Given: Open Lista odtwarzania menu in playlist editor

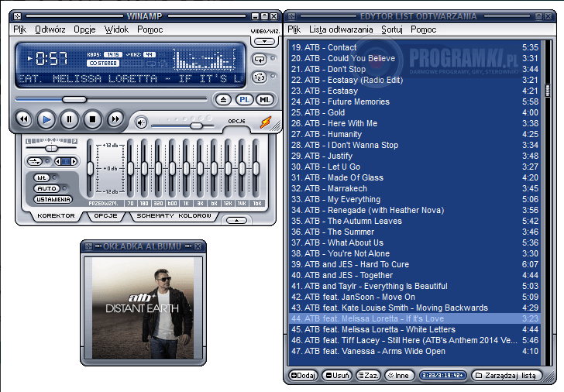Looking at the screenshot, I should 341,29.
